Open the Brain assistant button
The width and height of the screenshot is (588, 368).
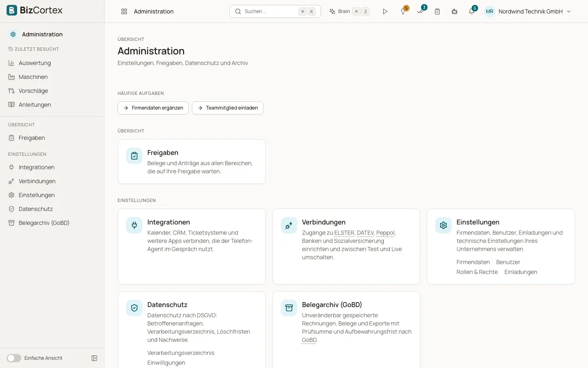tap(350, 11)
